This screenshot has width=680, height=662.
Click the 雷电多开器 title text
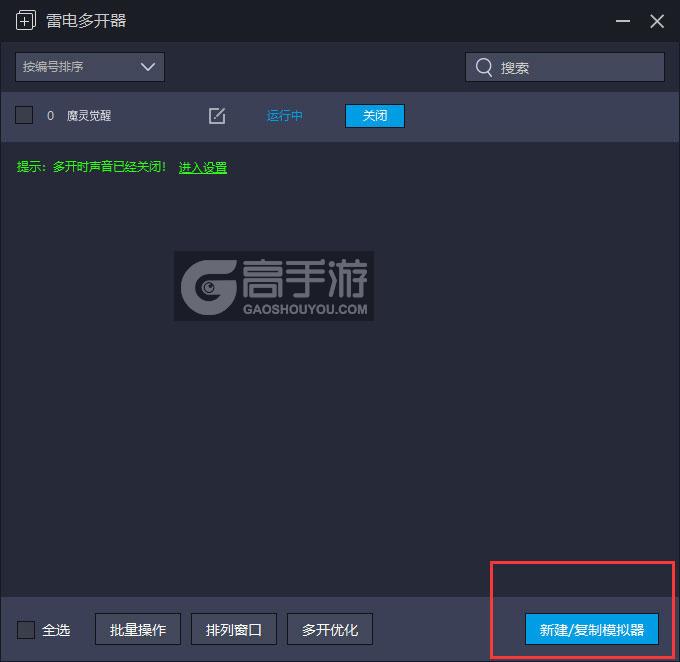point(86,21)
